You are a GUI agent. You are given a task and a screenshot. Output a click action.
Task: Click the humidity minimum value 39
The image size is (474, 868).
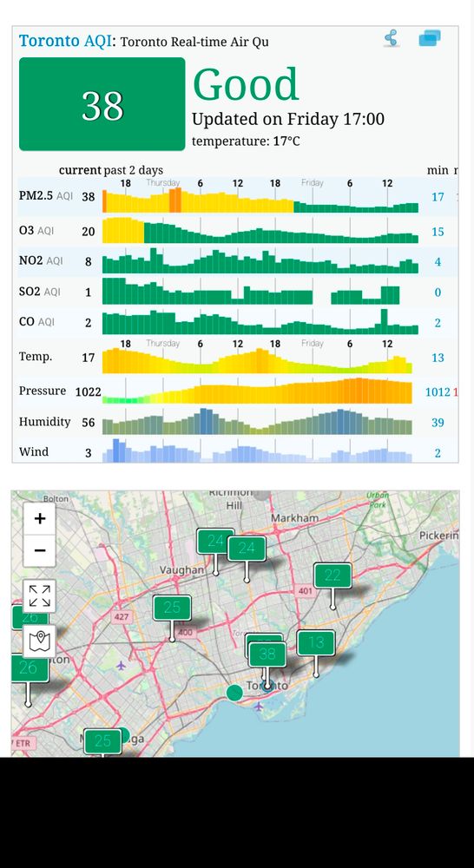click(438, 423)
